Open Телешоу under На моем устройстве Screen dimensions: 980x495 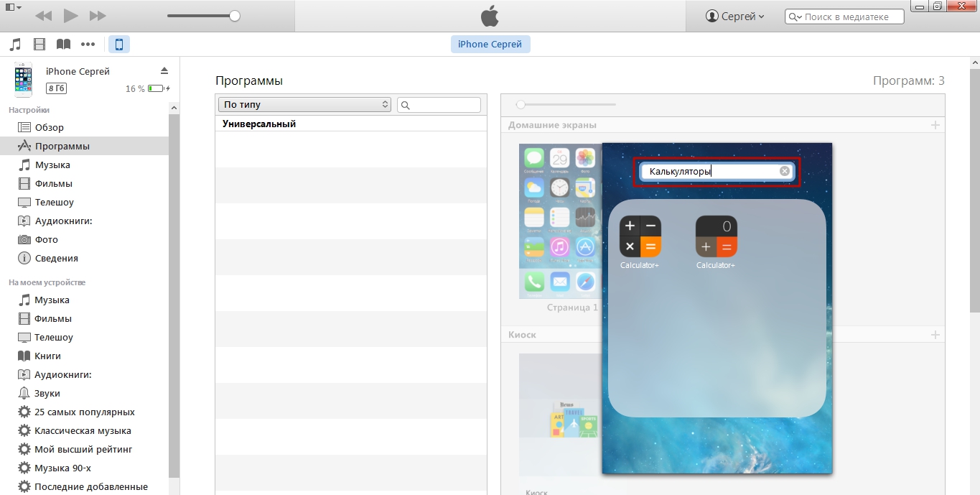[x=54, y=337]
